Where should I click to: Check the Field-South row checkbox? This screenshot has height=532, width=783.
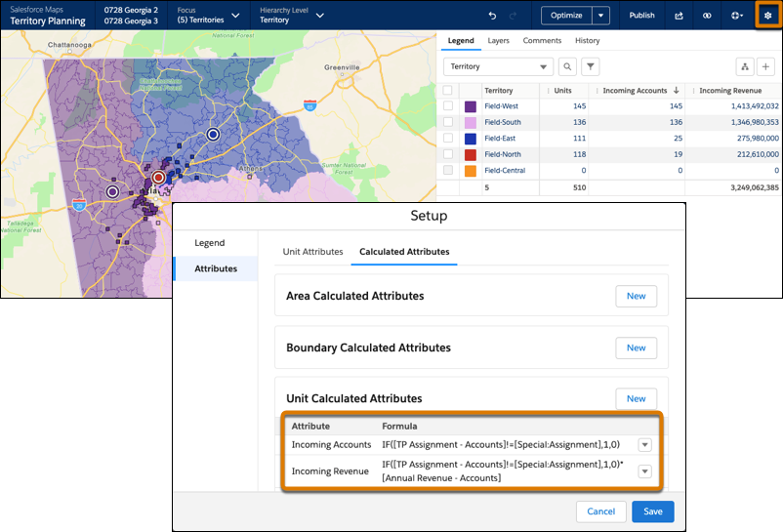click(448, 122)
